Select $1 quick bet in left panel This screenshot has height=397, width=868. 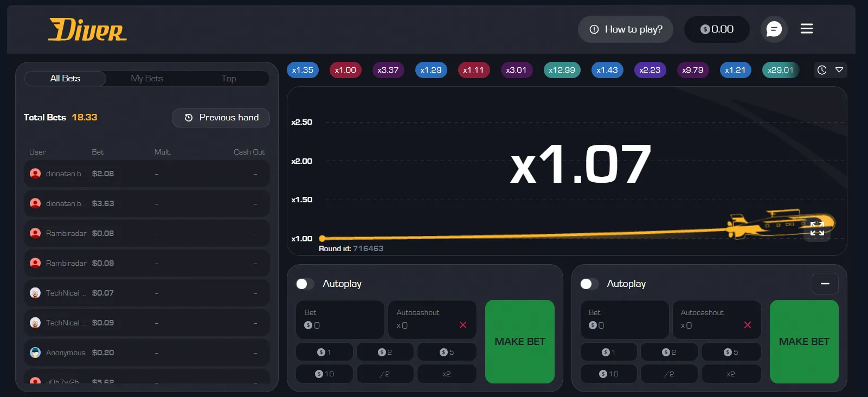click(x=324, y=352)
